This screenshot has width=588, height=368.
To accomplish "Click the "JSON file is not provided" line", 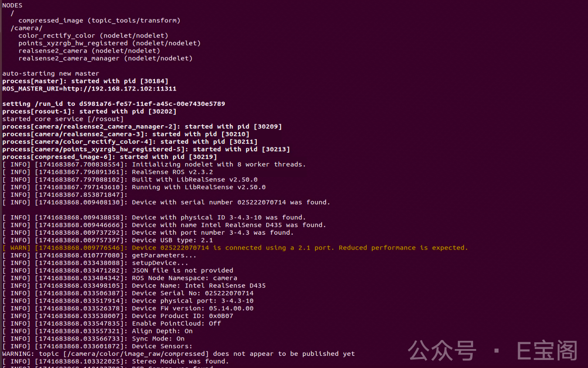I will pyautogui.click(x=182, y=270).
